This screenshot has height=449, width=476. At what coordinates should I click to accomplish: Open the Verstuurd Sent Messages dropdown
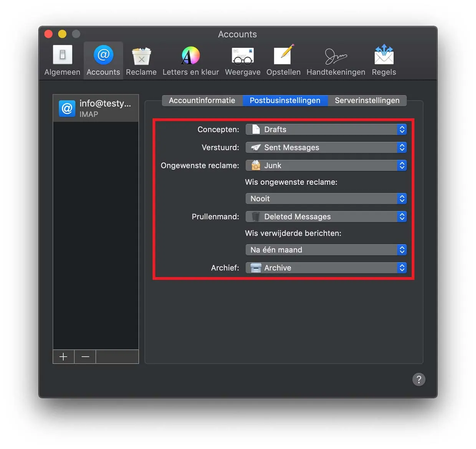click(x=326, y=148)
